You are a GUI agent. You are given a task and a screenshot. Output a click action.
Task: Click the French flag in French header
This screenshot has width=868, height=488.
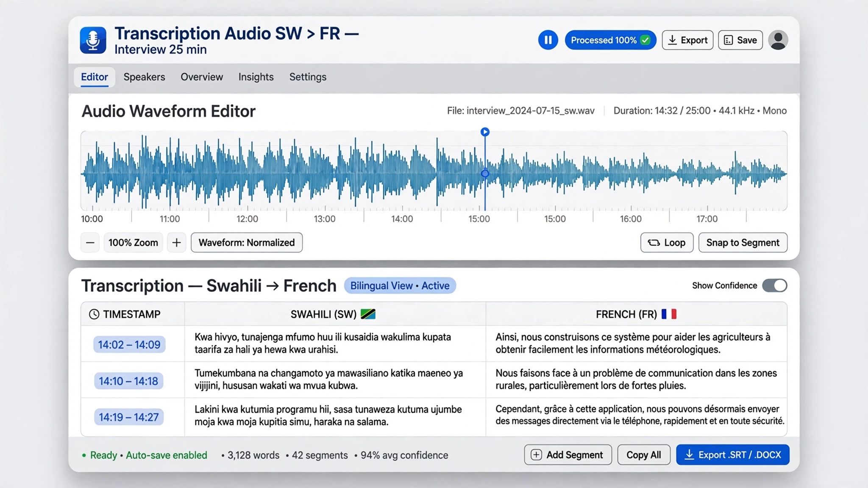click(x=669, y=314)
